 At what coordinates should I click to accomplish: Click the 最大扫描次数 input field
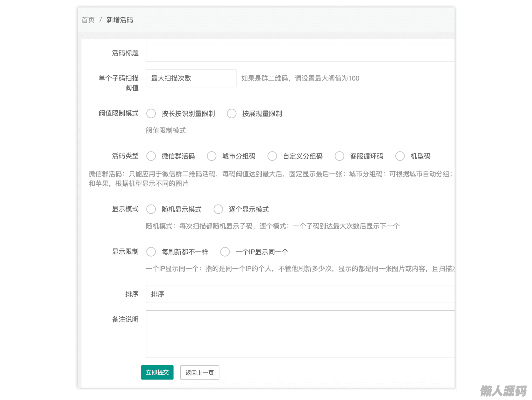pyautogui.click(x=191, y=78)
